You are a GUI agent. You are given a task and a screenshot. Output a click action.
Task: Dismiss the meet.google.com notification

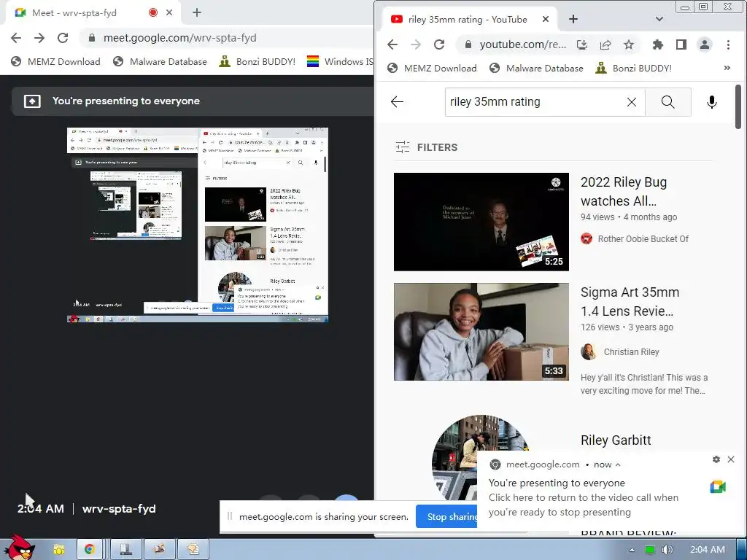pos(731,459)
